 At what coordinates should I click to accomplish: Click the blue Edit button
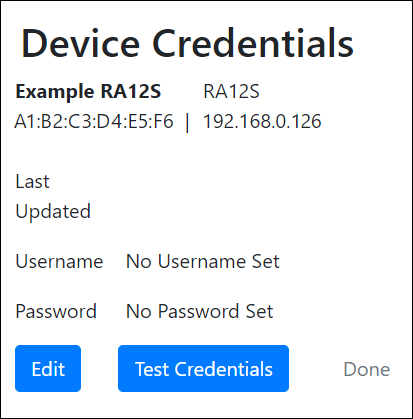click(48, 368)
